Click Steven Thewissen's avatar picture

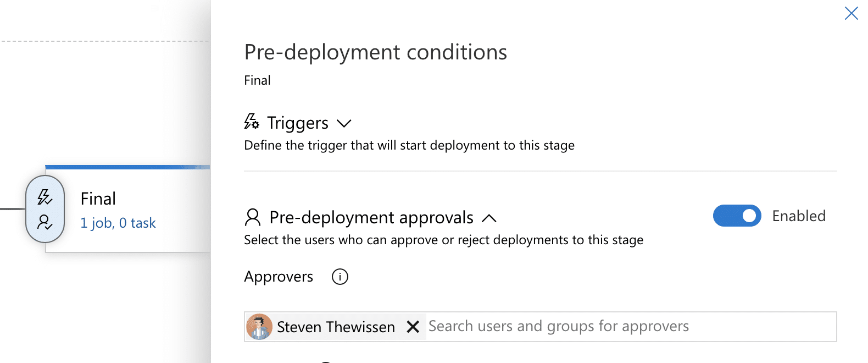(x=259, y=327)
